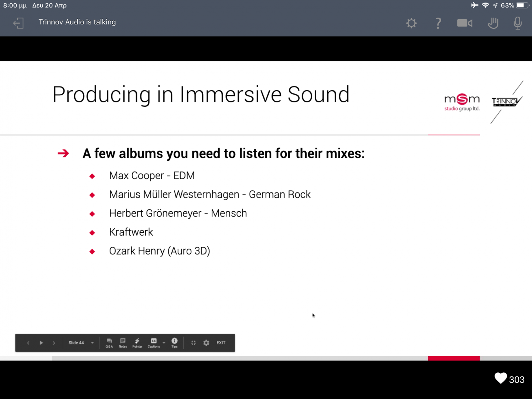Play the slideshow
Image resolution: width=532 pixels, height=399 pixels.
[x=41, y=343]
